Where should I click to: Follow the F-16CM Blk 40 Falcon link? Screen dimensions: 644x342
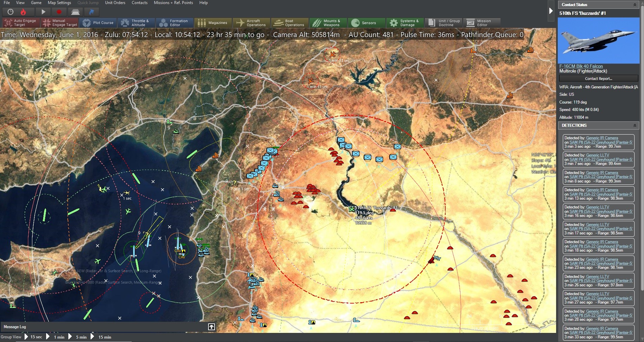(581, 66)
